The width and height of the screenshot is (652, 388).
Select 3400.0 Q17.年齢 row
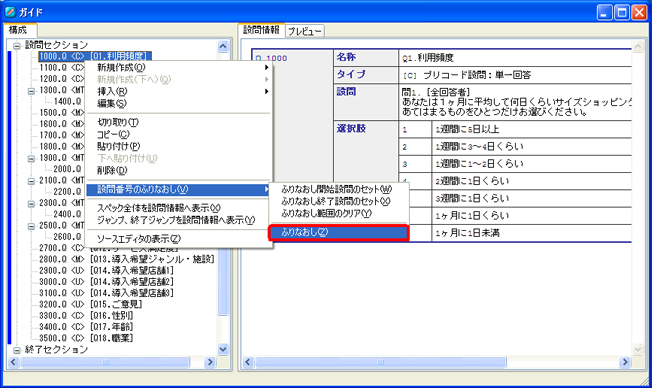pos(86,326)
